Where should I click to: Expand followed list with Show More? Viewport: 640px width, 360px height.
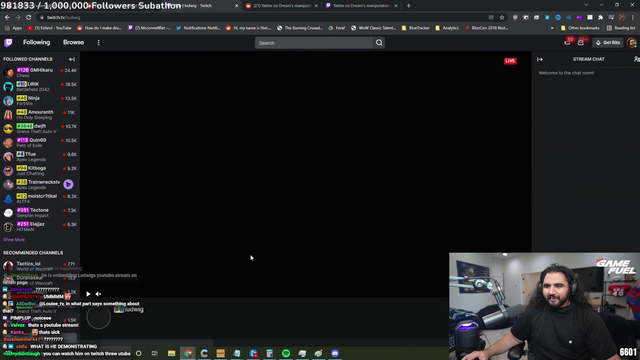[14, 240]
